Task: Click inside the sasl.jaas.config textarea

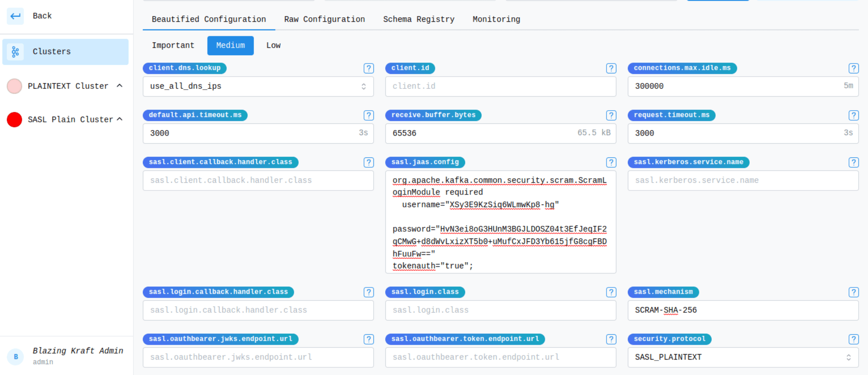Action: point(501,222)
